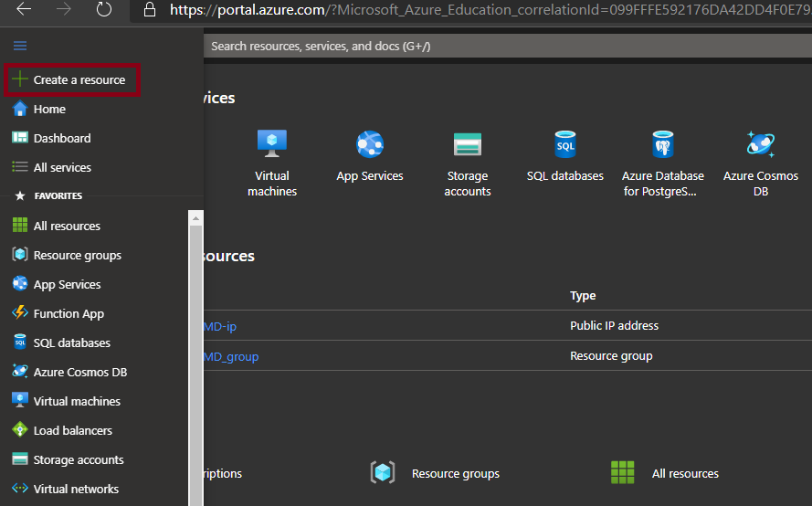Click the All resources grid icon in Navigate section

[622, 472]
